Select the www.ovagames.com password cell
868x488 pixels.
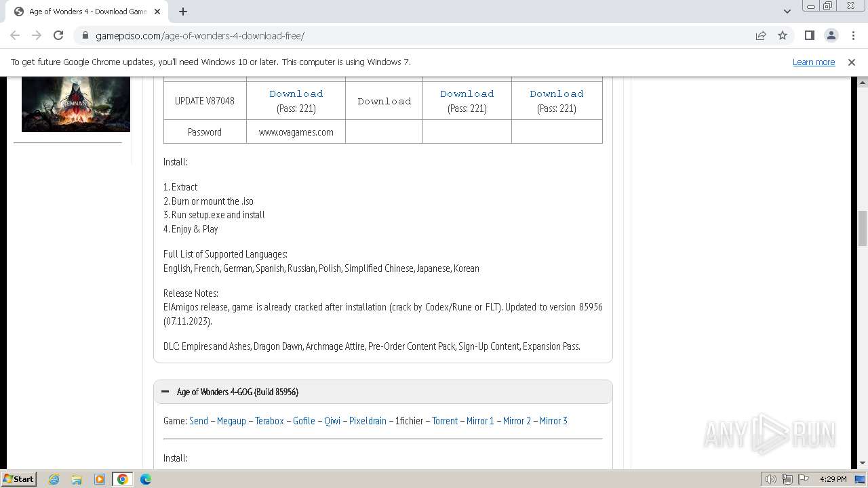click(296, 132)
